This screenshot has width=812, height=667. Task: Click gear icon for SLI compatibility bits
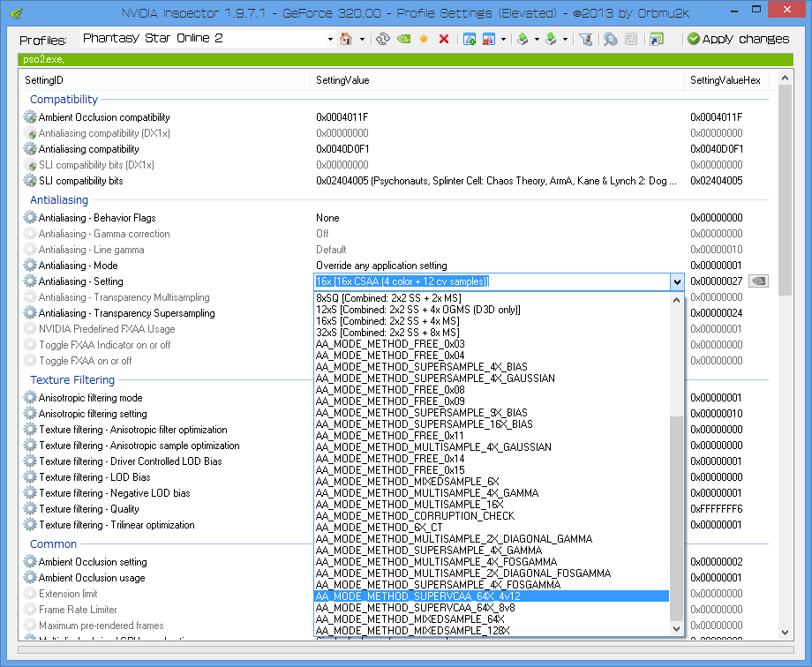click(30, 181)
